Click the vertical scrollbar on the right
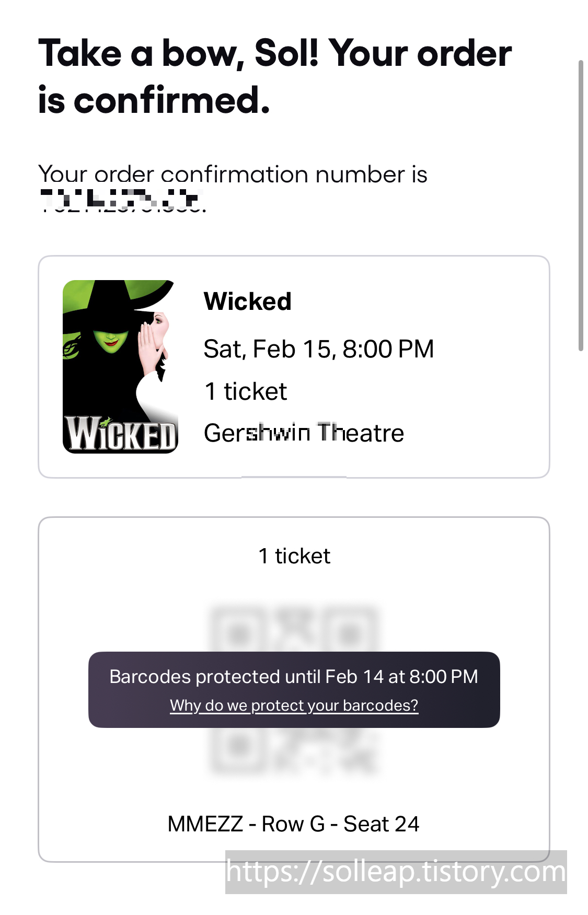 580,205
